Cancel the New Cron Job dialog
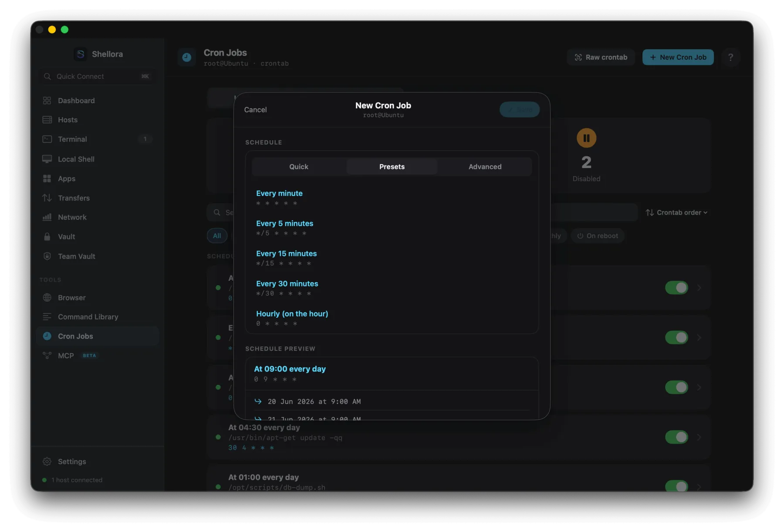Screen dimensions: 784x532 [x=255, y=110]
